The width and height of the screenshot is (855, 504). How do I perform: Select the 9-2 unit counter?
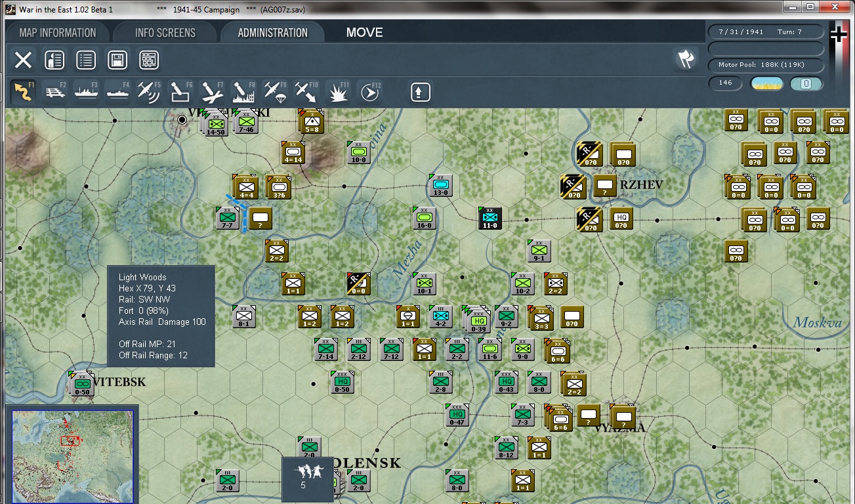coord(507,317)
